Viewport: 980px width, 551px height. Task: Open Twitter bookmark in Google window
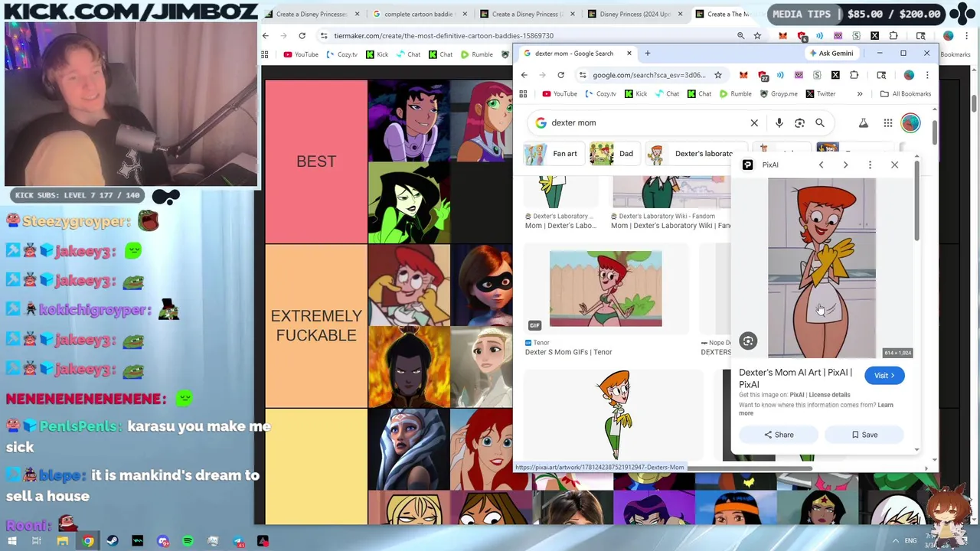[820, 93]
